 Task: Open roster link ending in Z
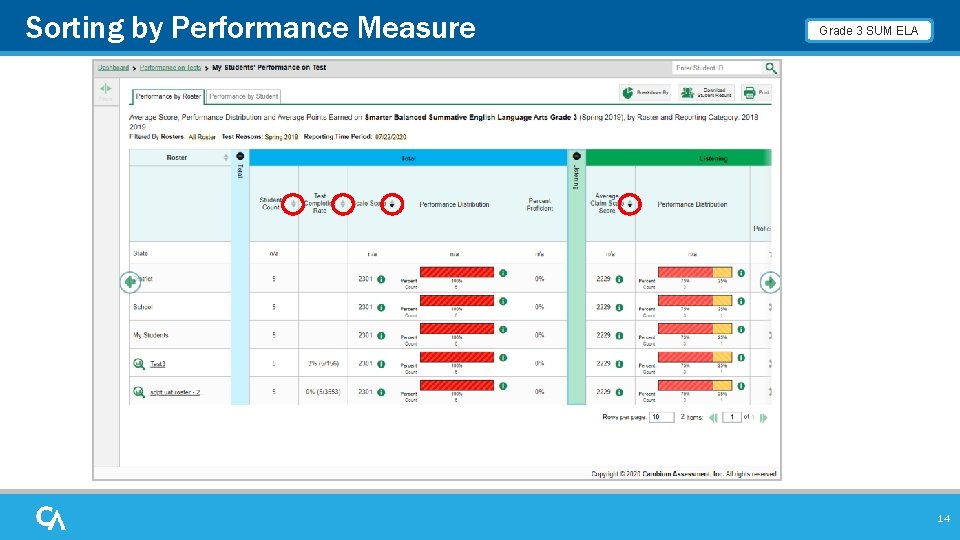(x=174, y=392)
